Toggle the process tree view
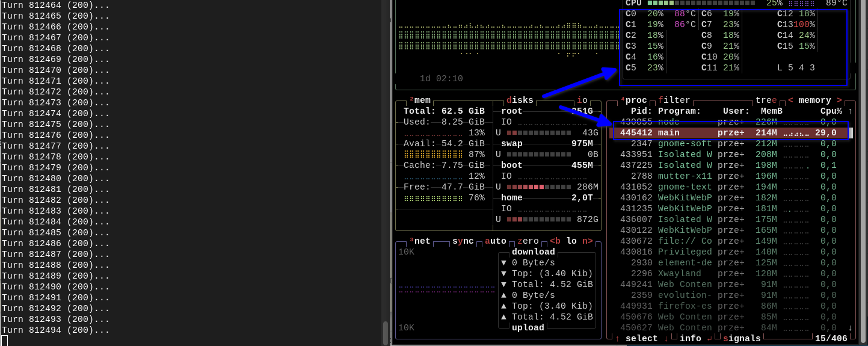Screen dimensions: 868x346 coord(766,100)
